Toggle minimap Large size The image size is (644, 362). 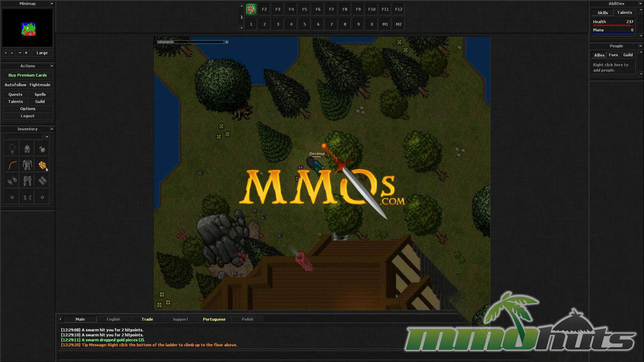click(42, 53)
